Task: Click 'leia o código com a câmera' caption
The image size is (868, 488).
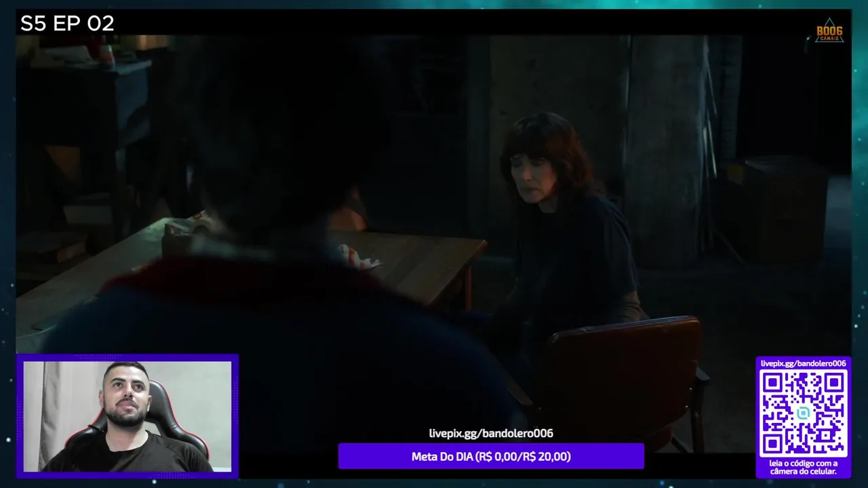Action: click(x=804, y=467)
